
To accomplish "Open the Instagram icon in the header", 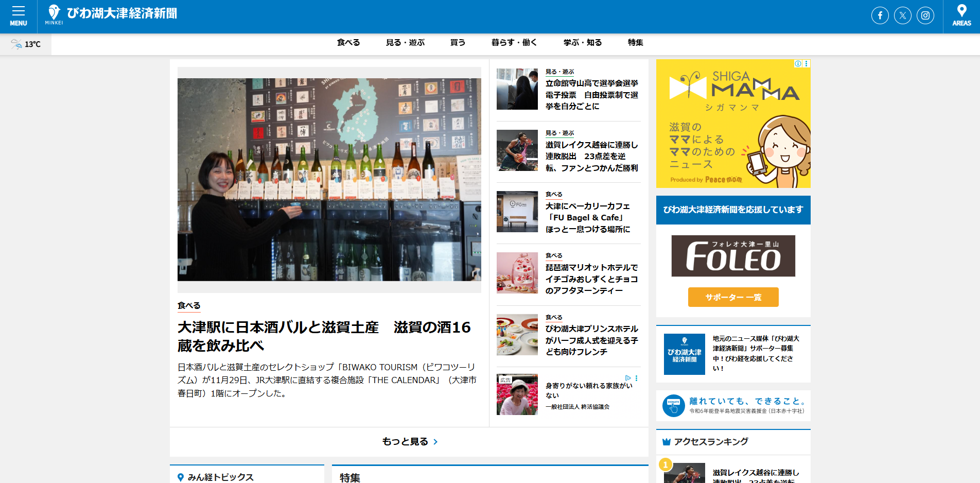I will pyautogui.click(x=925, y=15).
